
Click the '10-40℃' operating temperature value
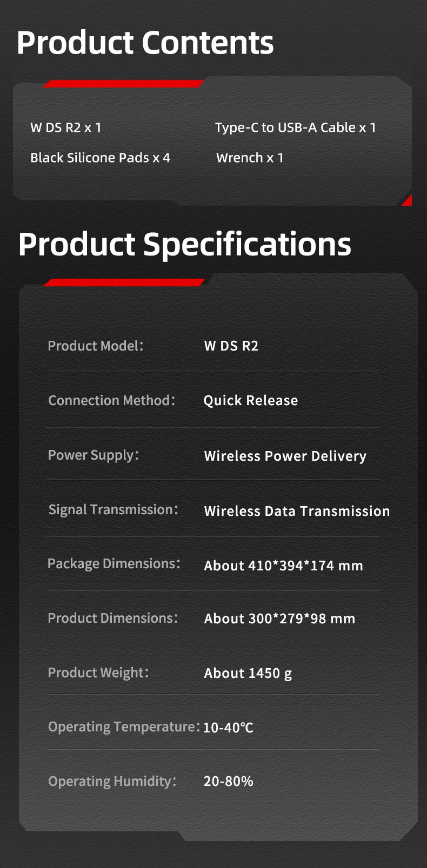click(x=228, y=728)
